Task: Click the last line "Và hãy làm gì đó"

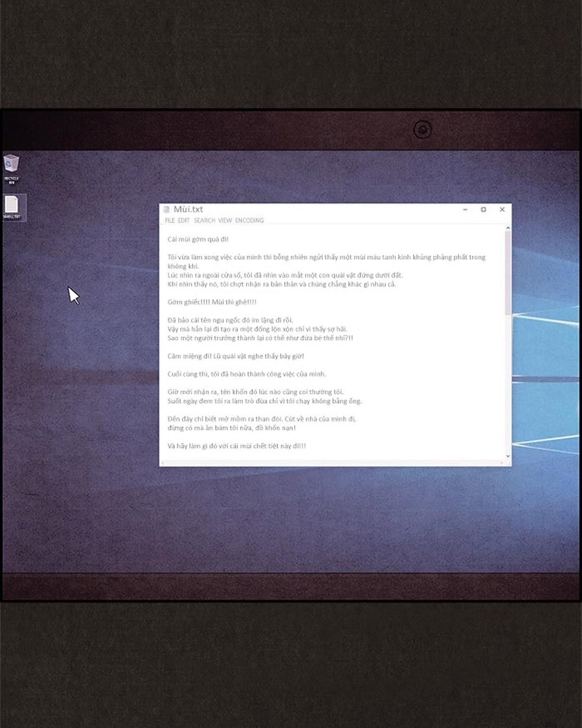Action: [237, 446]
